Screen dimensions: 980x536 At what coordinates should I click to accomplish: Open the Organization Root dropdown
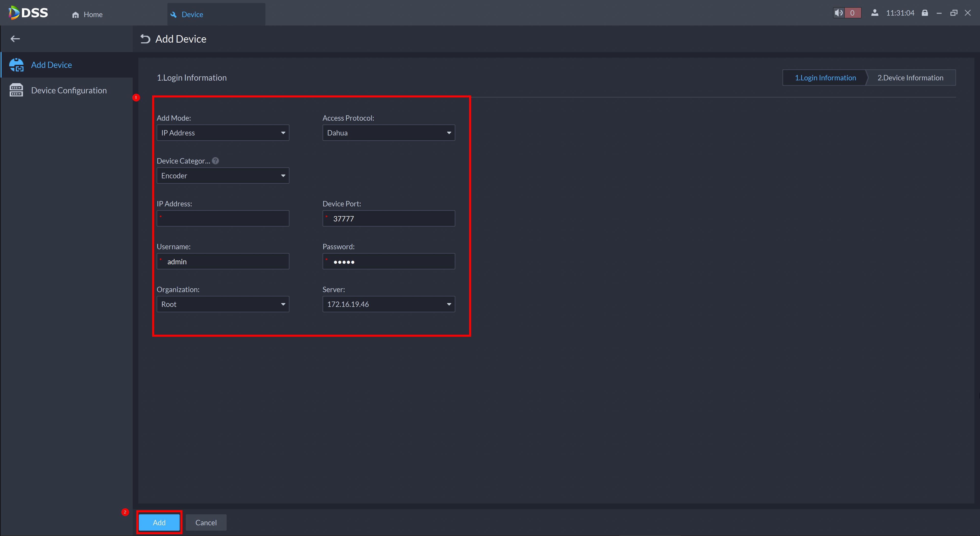click(223, 304)
